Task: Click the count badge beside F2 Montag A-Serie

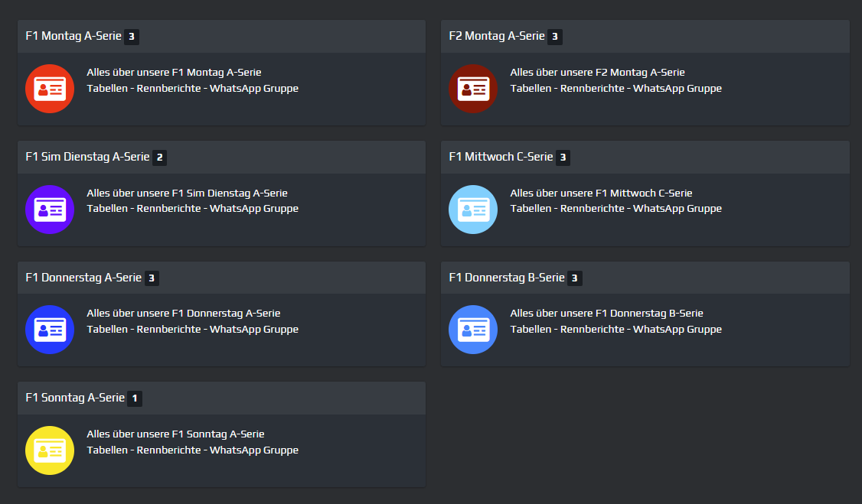Action: point(555,37)
